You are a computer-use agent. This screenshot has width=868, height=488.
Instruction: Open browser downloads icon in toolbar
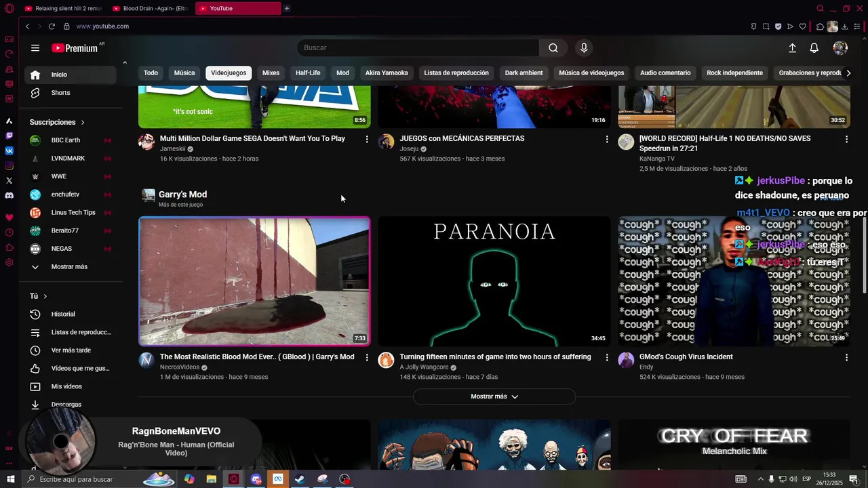click(844, 26)
